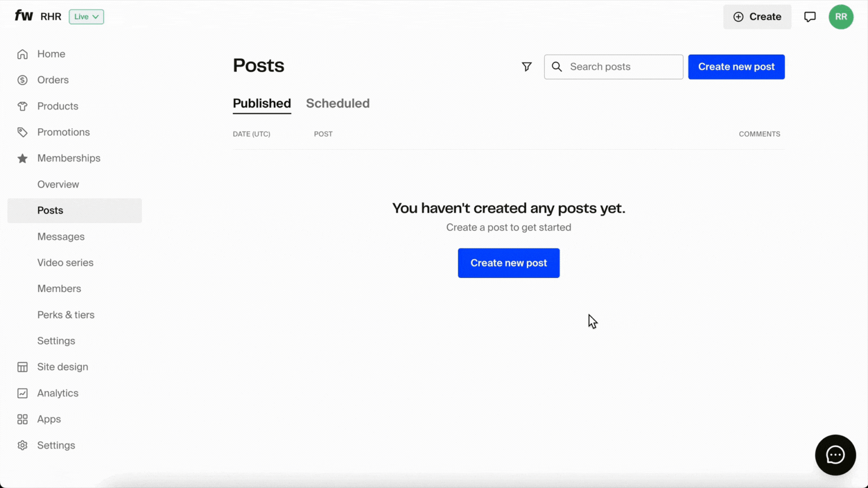Click the Apps grid icon
868x488 pixels.
click(x=23, y=419)
